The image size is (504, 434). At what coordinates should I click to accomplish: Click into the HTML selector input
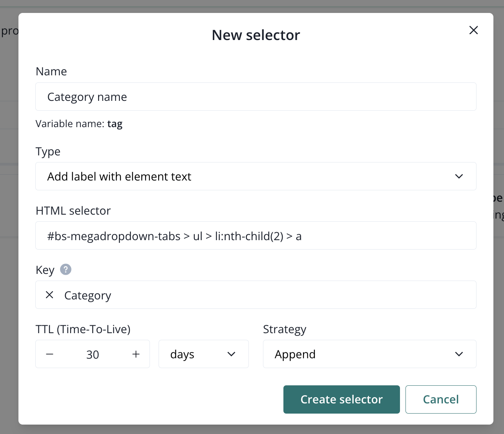tap(256, 235)
